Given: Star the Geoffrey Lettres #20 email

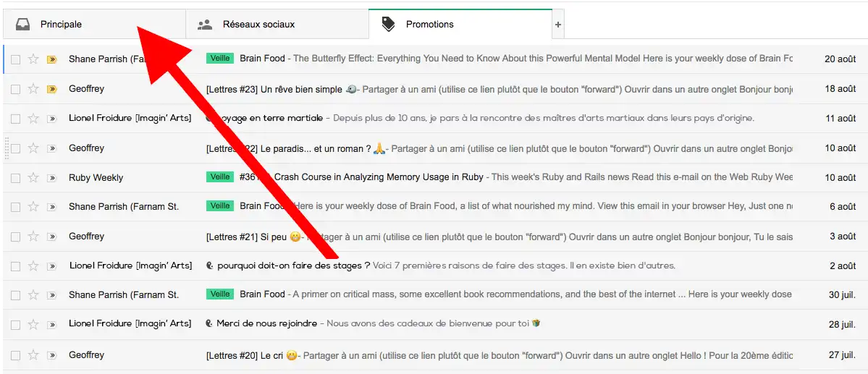Looking at the screenshot, I should [x=33, y=354].
